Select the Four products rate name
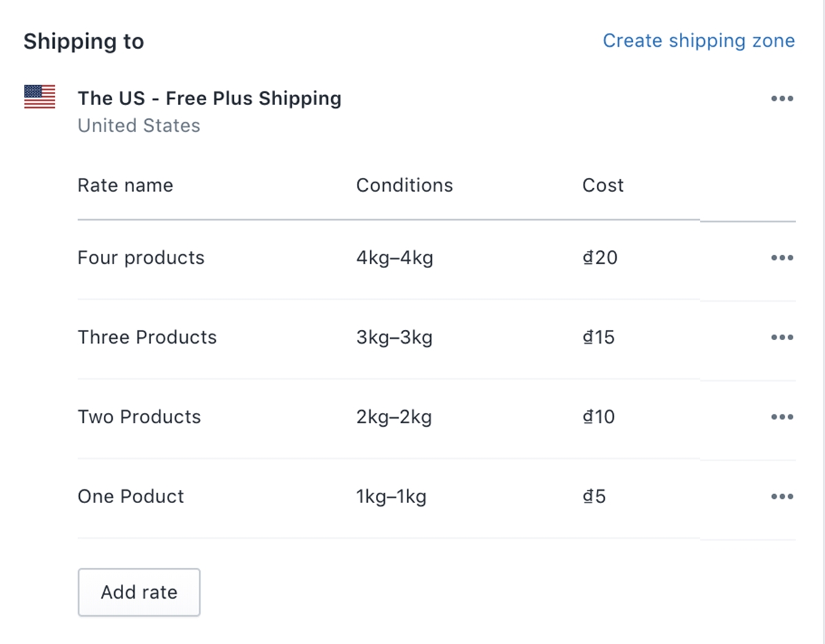 coord(141,258)
